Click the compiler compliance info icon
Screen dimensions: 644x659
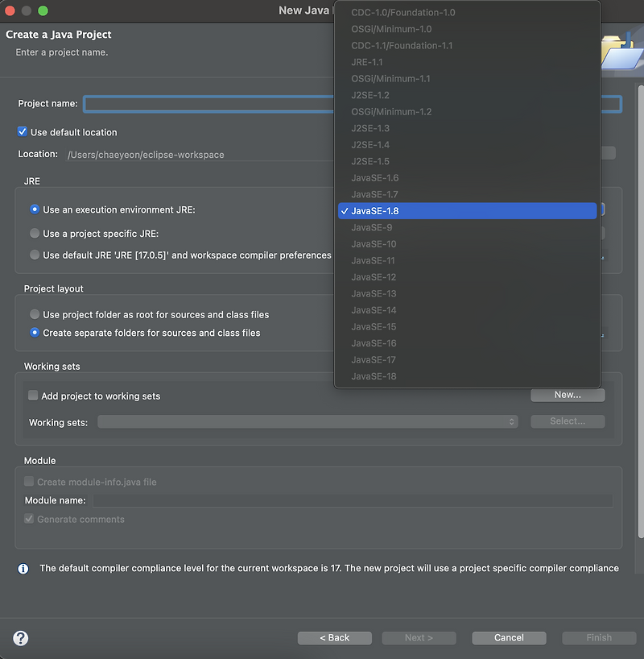coord(23,568)
